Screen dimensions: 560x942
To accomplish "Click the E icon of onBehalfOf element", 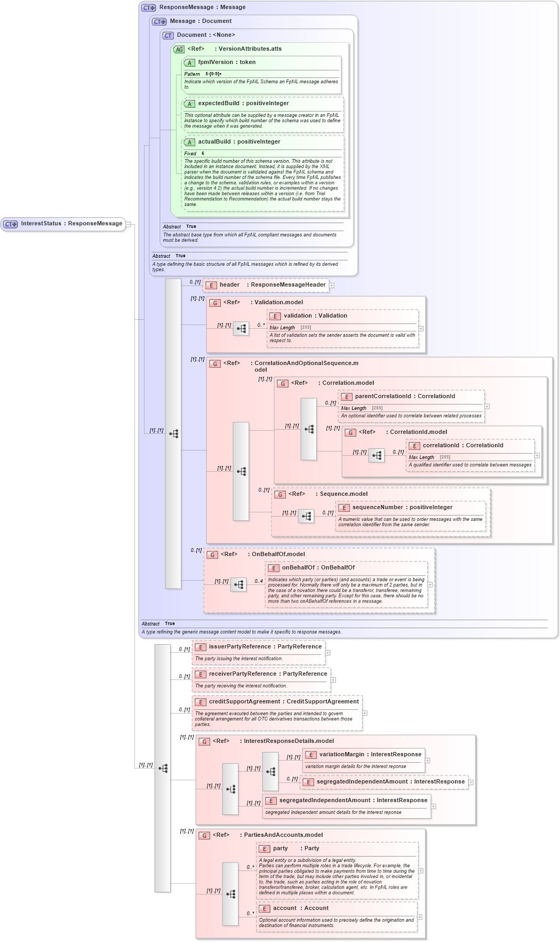I will pyautogui.click(x=274, y=568).
